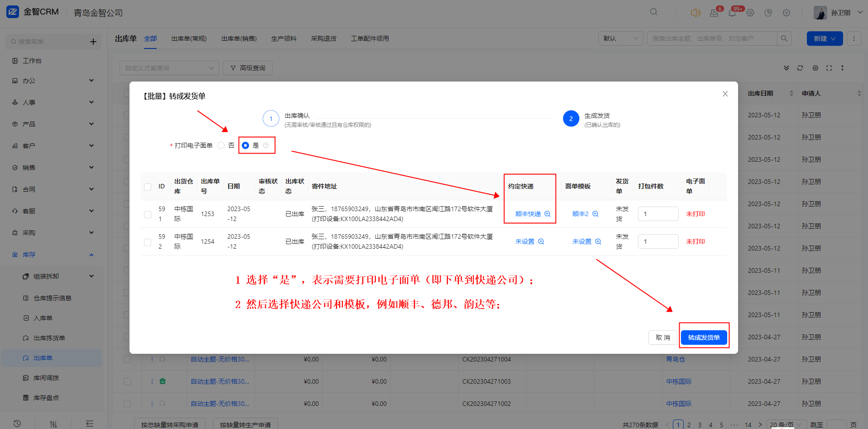Click the fullscreen icon above the table
This screenshot has width=868, height=429.
coord(829,68)
